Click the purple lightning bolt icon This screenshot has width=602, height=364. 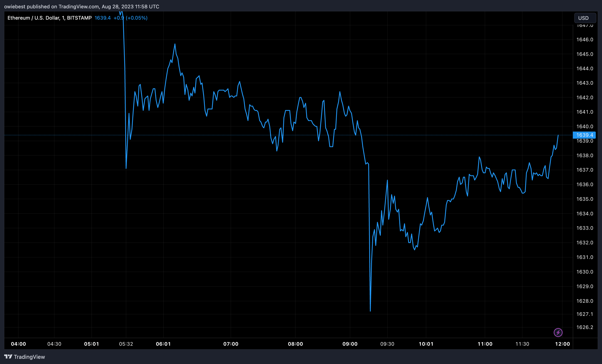pyautogui.click(x=558, y=332)
